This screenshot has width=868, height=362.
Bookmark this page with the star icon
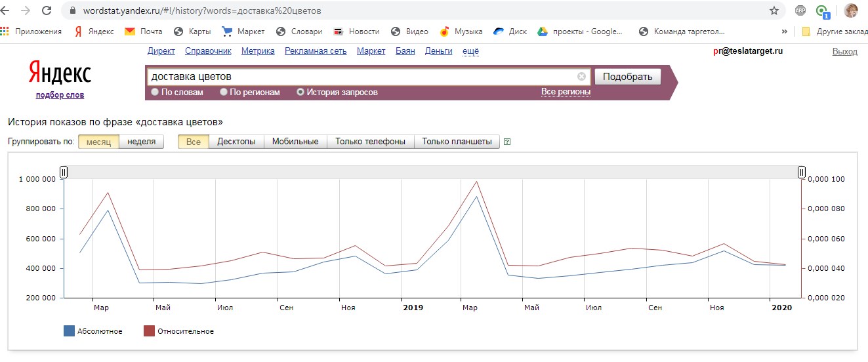click(774, 10)
